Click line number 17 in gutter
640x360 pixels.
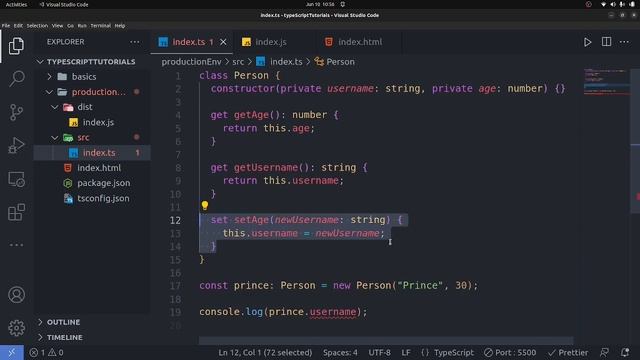pos(175,286)
